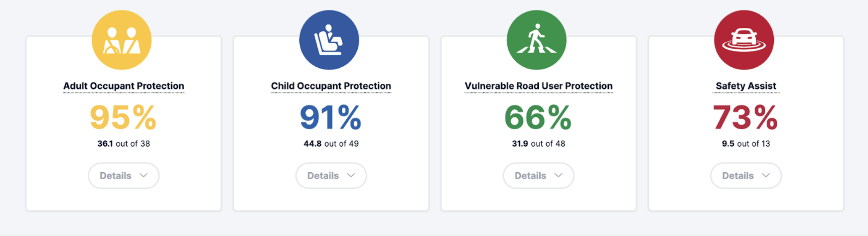Select the 91% child score
868x236 pixels.
(330, 117)
